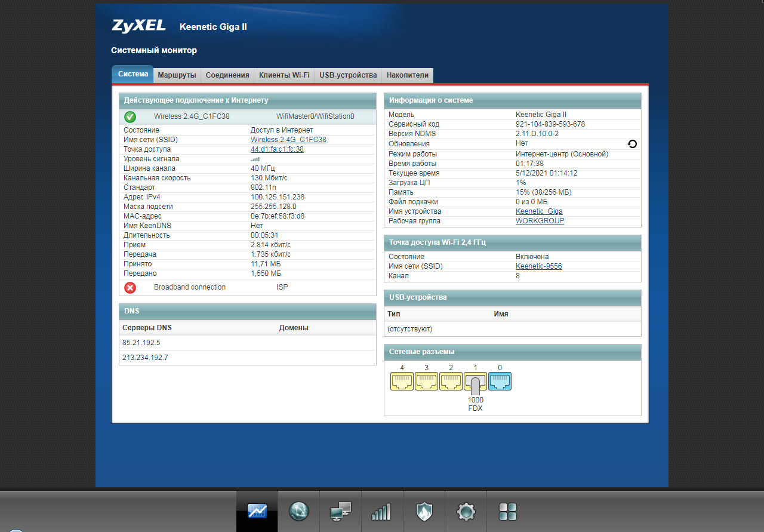This screenshot has height=532, width=764.
Task: Select the Система tab
Action: coord(133,75)
